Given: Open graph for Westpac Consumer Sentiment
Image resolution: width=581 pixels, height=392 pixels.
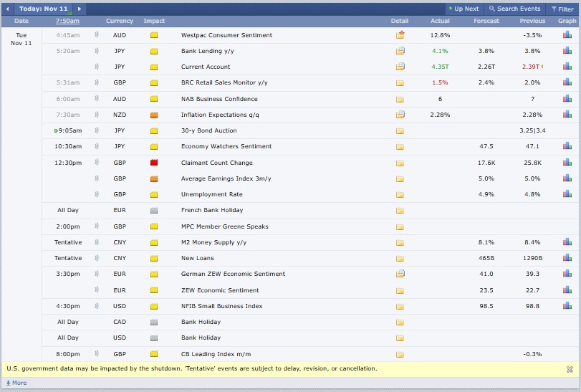Looking at the screenshot, I should point(567,35).
